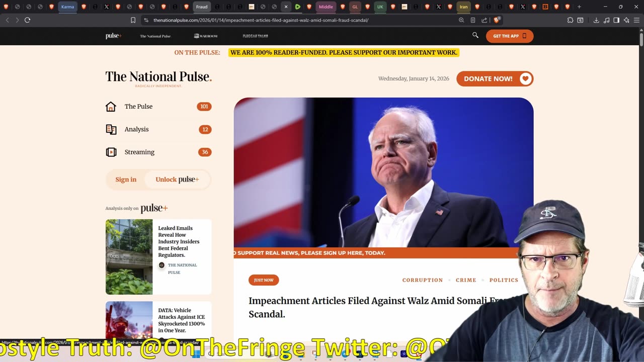
Task: Click the browser forward arrow
Action: 17,20
